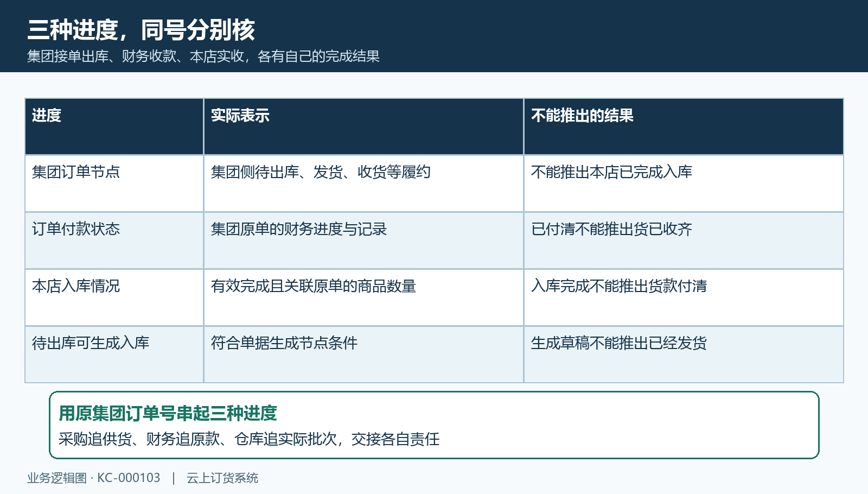This screenshot has width=868, height=494.
Task: Select the cell 集团侧待出库、发货、收货等履约
Action: (x=363, y=183)
